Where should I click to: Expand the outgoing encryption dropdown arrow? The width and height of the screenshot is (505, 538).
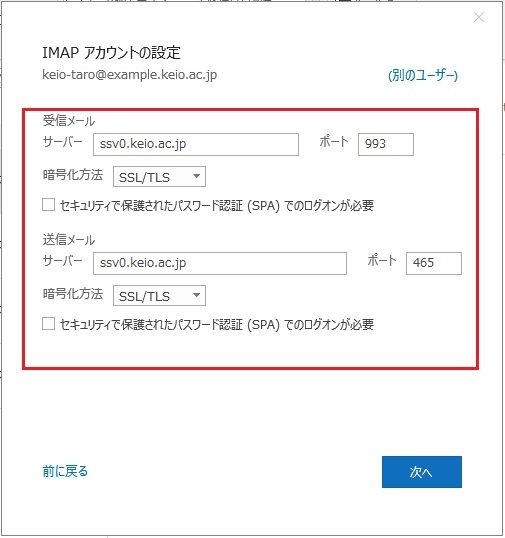(196, 295)
